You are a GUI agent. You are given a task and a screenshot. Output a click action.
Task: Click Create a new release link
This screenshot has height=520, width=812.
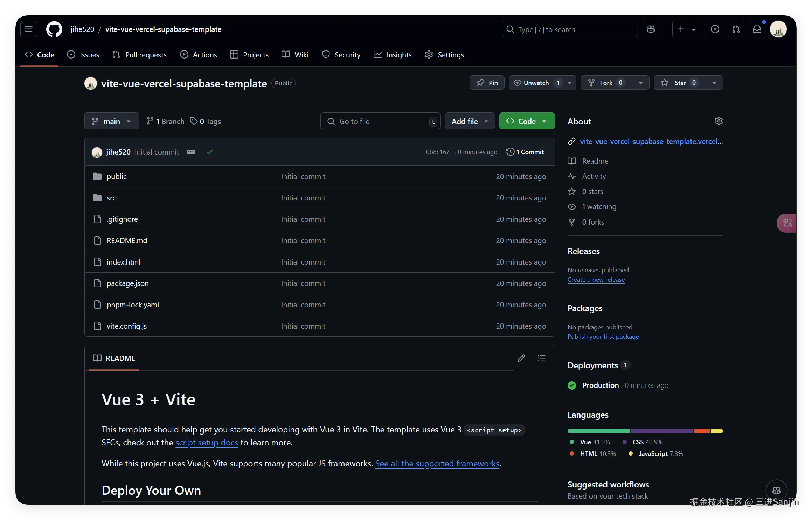click(596, 280)
